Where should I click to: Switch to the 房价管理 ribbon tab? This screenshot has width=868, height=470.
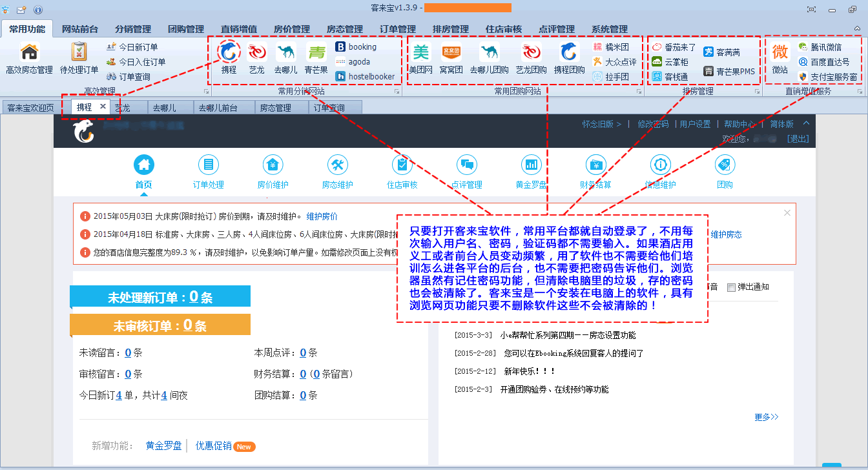click(x=292, y=29)
